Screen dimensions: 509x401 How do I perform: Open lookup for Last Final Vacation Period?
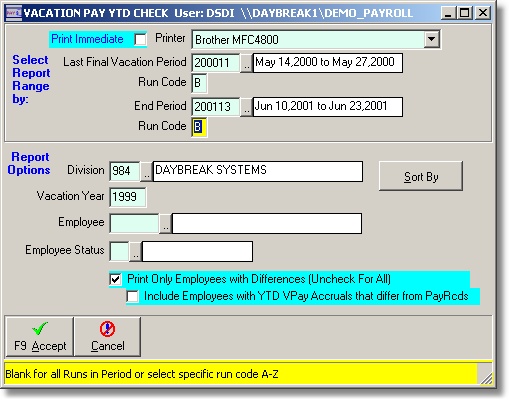point(246,63)
